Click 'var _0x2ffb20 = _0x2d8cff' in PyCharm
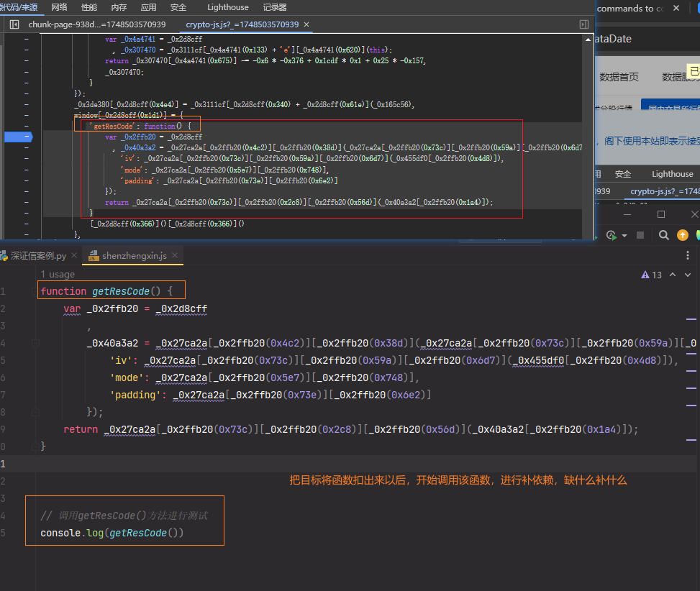The height and width of the screenshot is (591, 700). pos(135,308)
